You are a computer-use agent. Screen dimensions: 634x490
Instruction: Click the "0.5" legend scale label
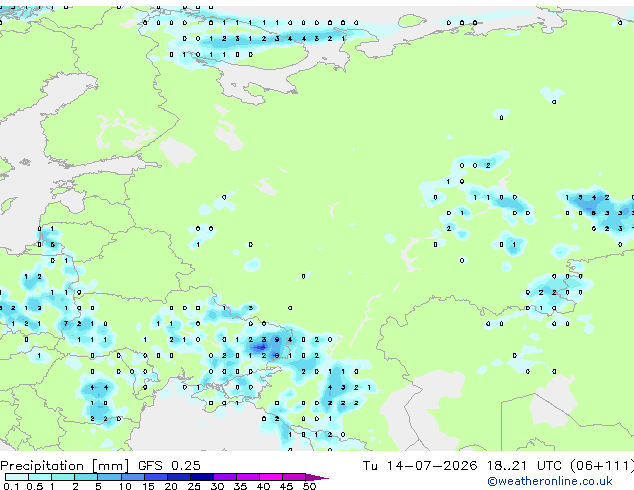coord(35,486)
